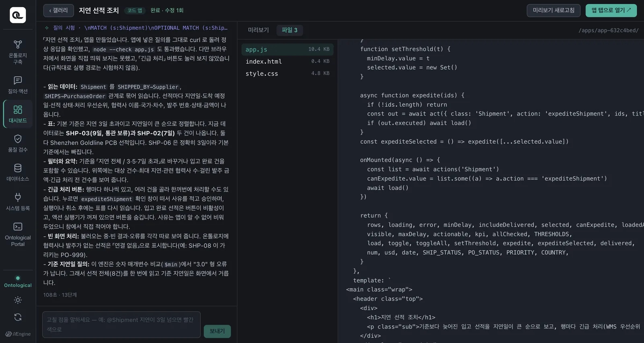Open 온톨로지 구축 sidebar section

(x=18, y=52)
